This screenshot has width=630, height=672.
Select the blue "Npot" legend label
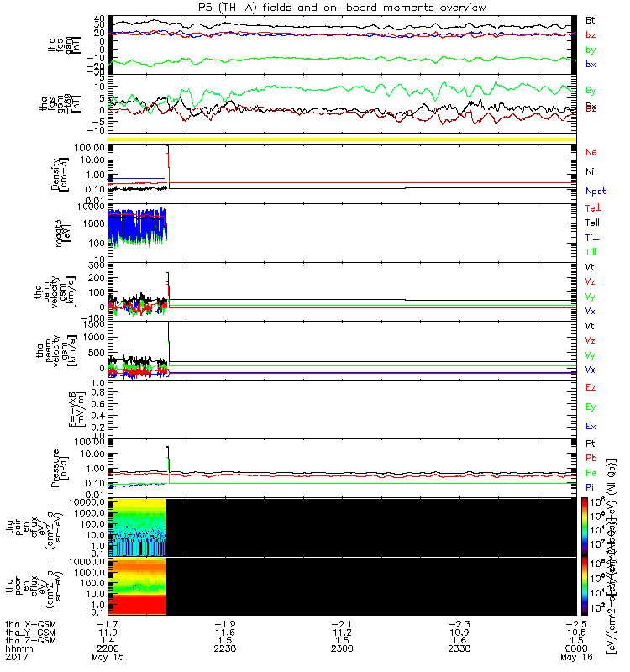click(x=596, y=192)
